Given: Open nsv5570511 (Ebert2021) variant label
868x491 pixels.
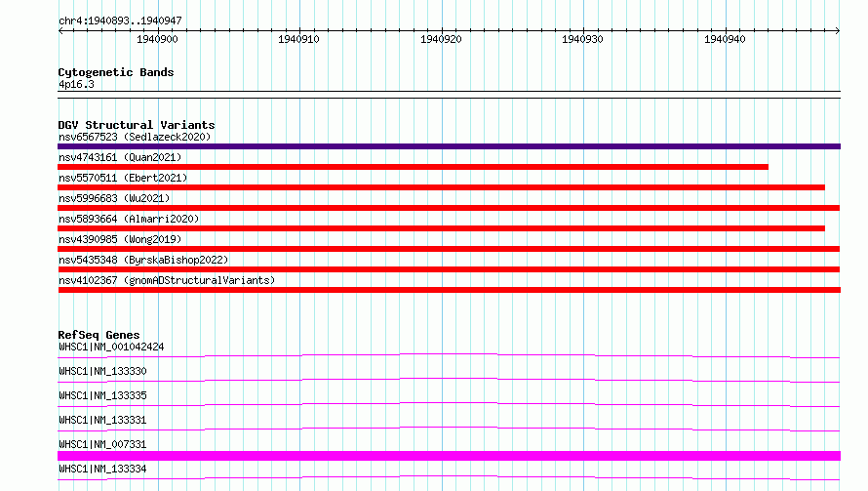Looking at the screenshot, I should [x=123, y=178].
